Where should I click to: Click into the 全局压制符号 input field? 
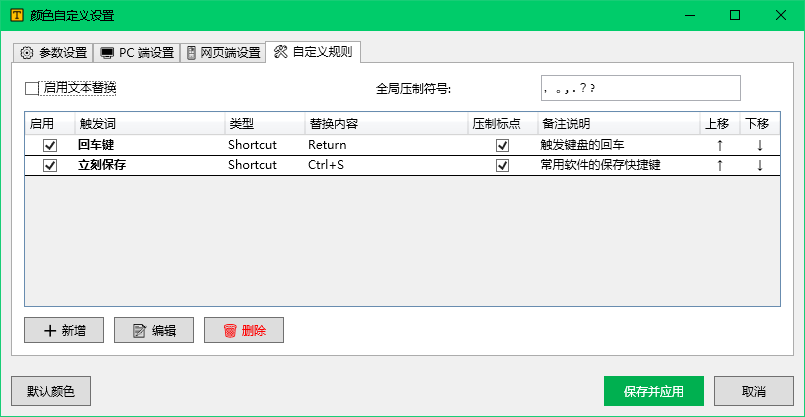[x=641, y=88]
